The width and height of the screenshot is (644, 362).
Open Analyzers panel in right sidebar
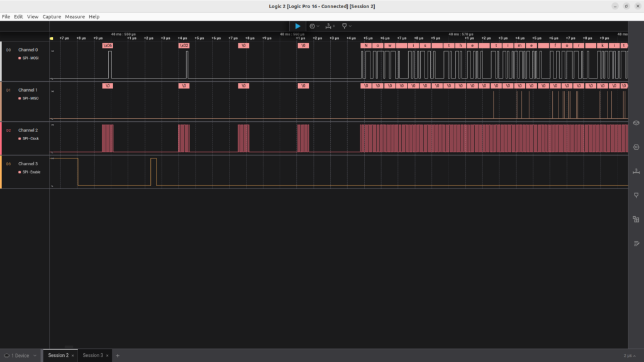coord(636,147)
